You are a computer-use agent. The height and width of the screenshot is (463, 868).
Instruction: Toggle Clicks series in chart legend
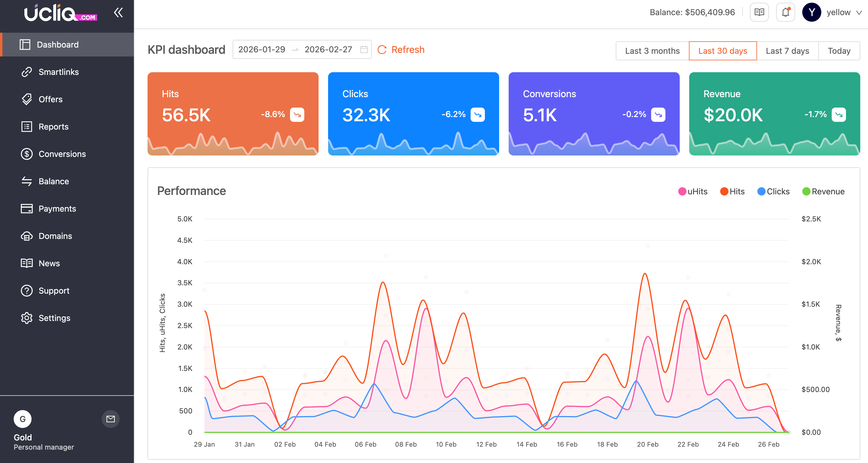click(x=773, y=191)
